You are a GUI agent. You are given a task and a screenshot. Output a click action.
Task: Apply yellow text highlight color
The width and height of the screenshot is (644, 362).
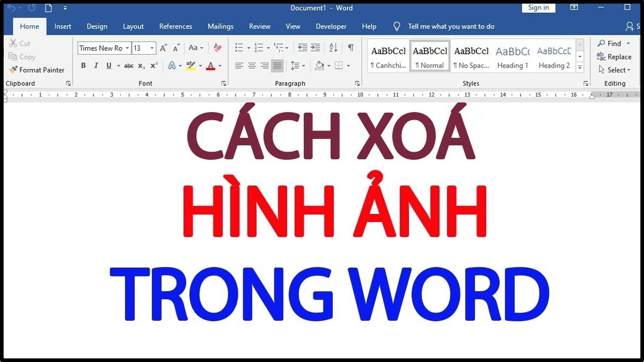pos(191,65)
